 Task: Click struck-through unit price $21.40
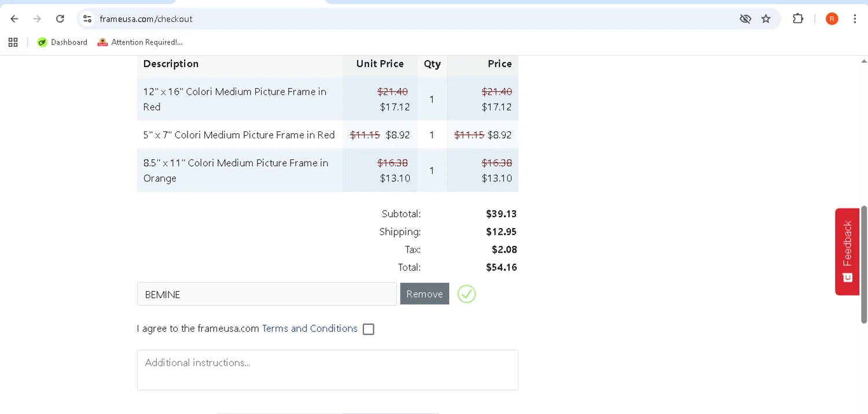coord(392,91)
